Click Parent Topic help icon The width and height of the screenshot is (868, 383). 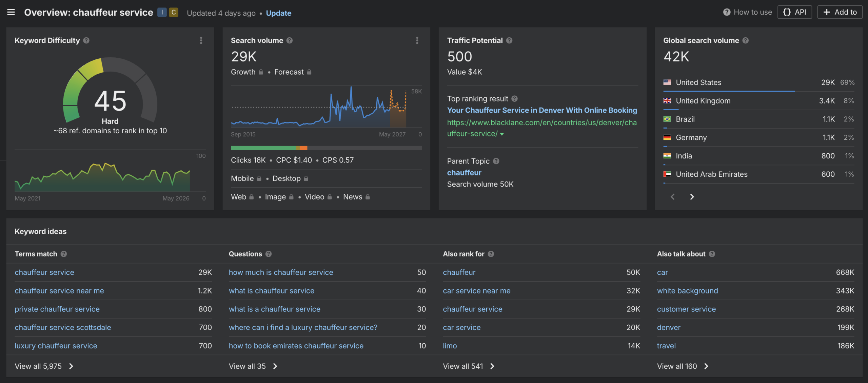click(496, 161)
